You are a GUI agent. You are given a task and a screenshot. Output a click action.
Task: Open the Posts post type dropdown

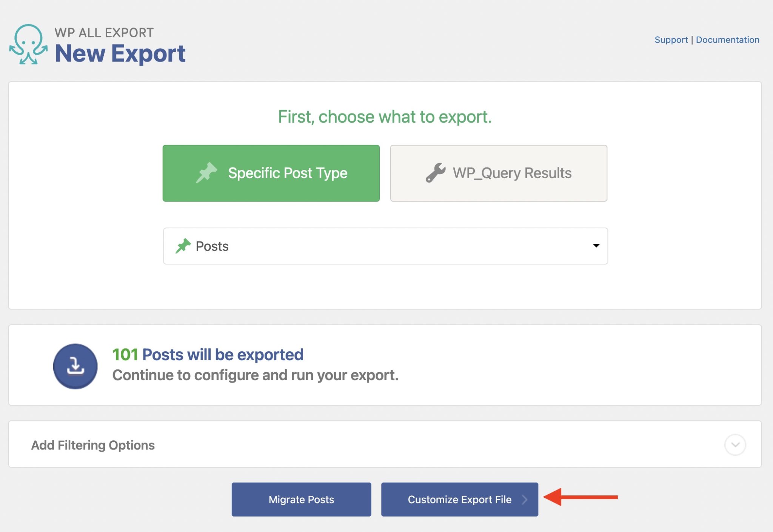point(385,246)
